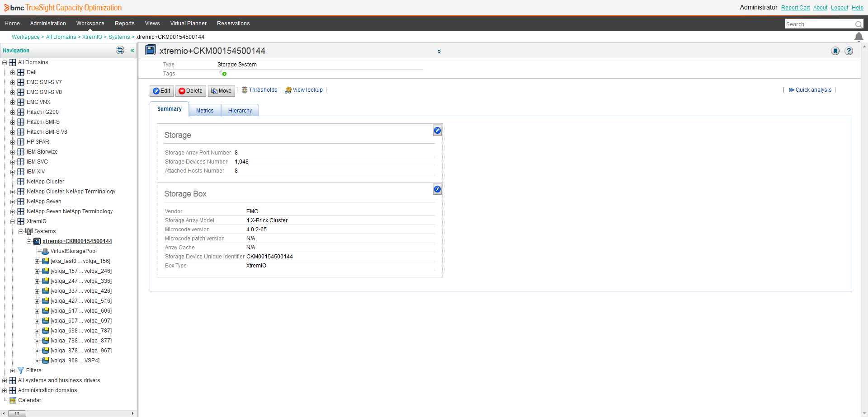The image size is (868, 417).
Task: Click the Administration domains grid icon
Action: [13, 390]
